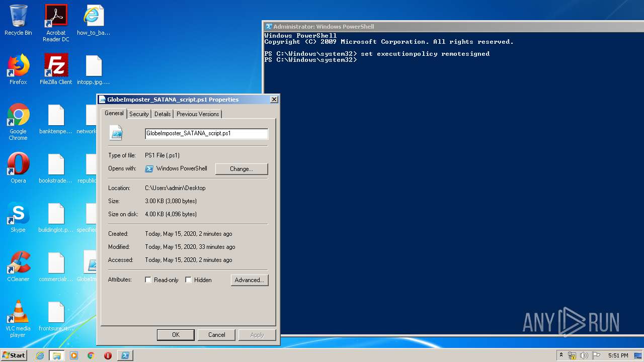644x362 pixels.
Task: Open Chrome from the taskbar
Action: point(91,355)
